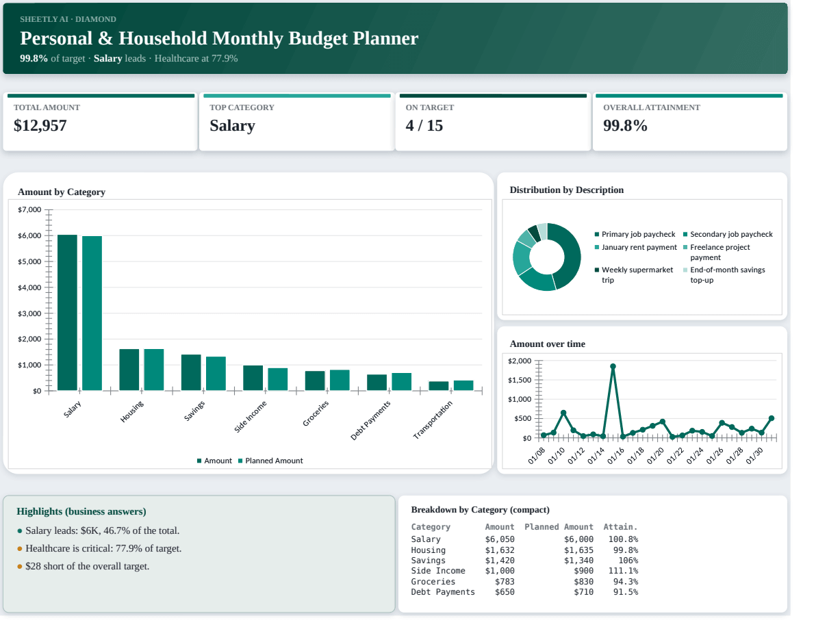Click the 100.8% attainment for Salary
This screenshot has width=840, height=631.
tap(623, 539)
